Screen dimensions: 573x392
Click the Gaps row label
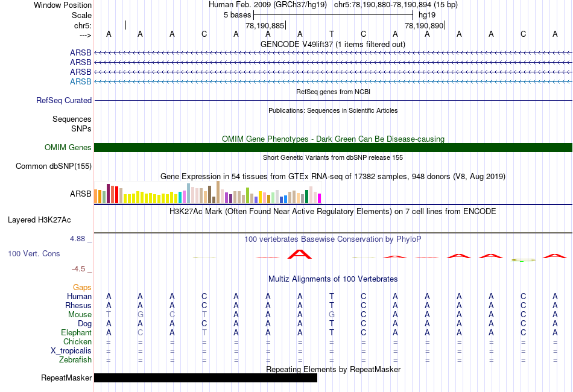pyautogui.click(x=82, y=288)
